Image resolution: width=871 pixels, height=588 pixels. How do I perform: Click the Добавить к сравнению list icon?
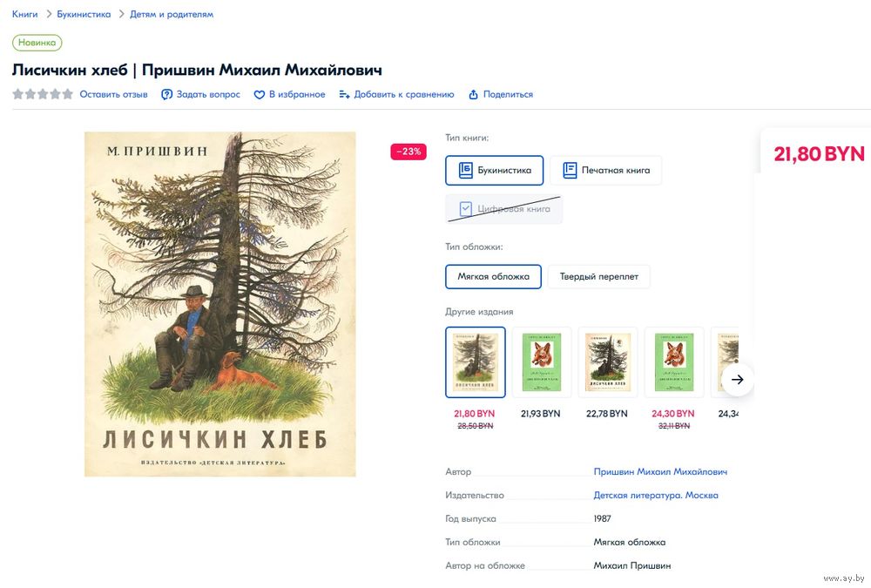tap(344, 95)
